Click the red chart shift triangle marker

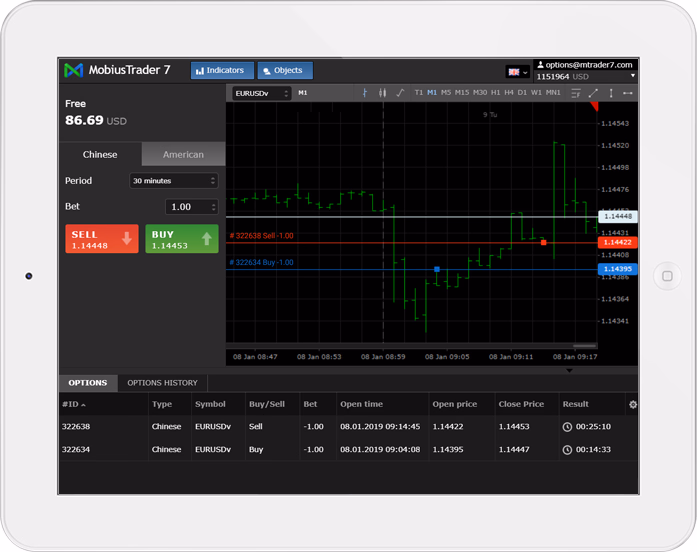[x=594, y=106]
